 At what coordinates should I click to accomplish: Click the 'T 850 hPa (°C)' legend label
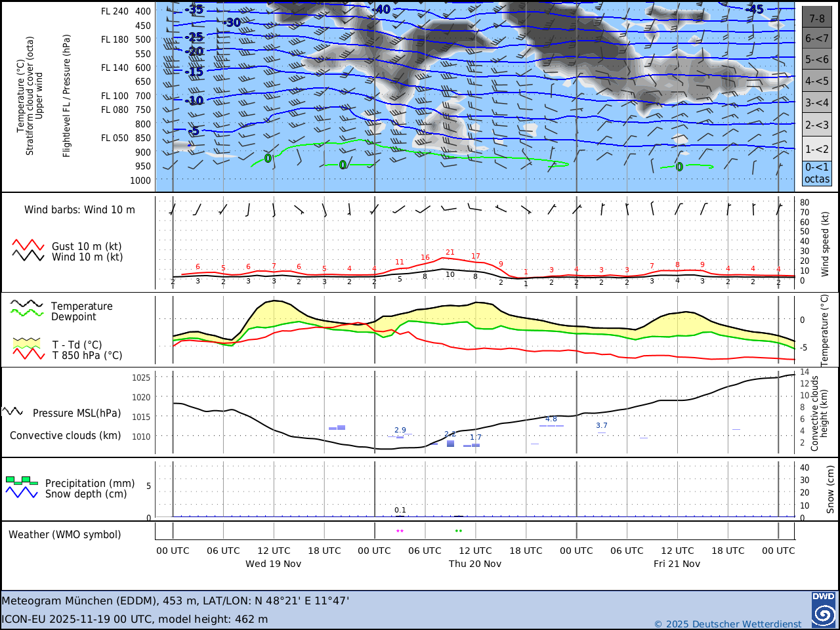(87, 356)
